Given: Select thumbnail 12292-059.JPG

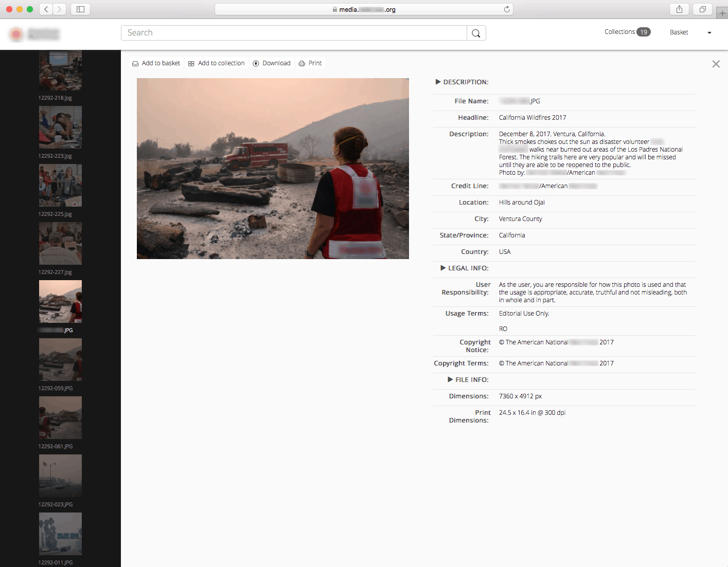Looking at the screenshot, I should [x=60, y=359].
